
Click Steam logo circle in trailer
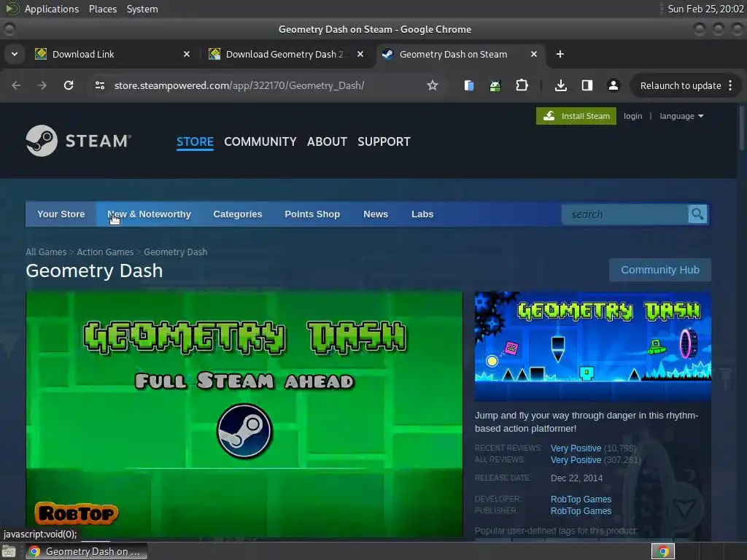click(x=244, y=432)
